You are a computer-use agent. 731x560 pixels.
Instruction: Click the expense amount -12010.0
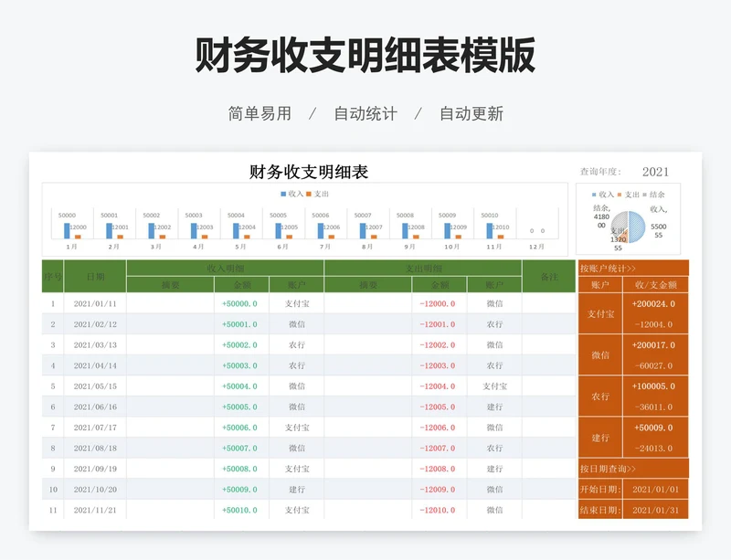tap(438, 510)
